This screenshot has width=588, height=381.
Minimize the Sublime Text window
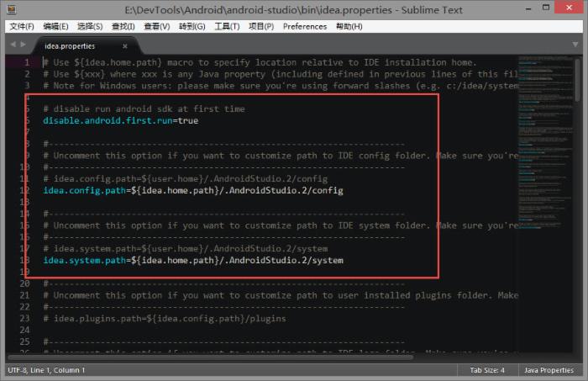(517, 8)
